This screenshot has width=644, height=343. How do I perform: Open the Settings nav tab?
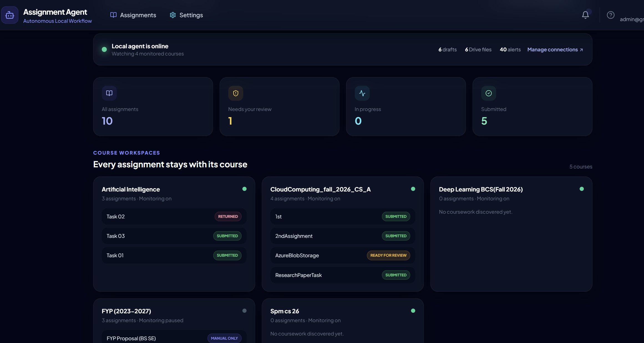(x=186, y=15)
